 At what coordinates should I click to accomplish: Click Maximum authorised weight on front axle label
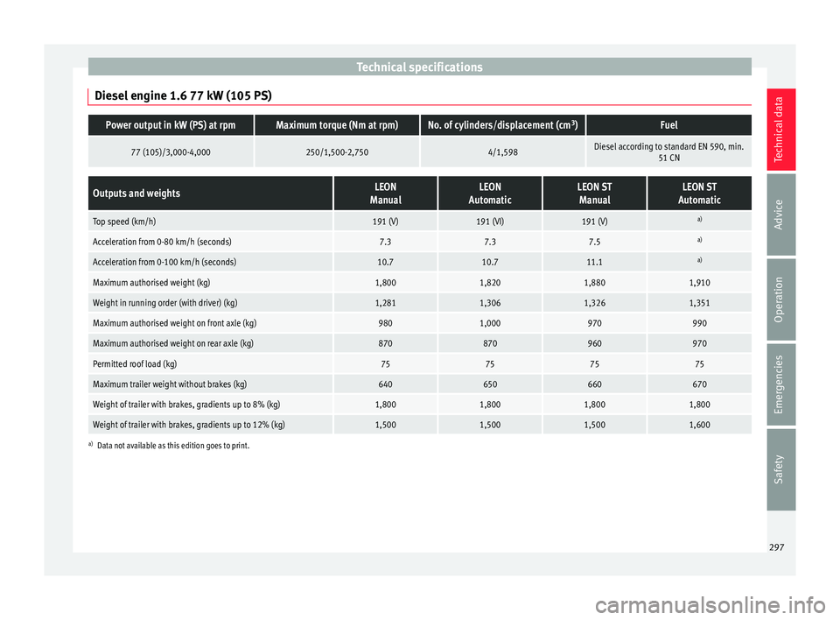(175, 323)
